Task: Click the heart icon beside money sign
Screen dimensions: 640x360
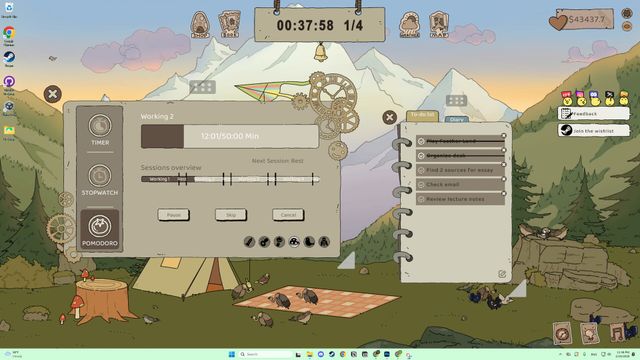Action: [558, 22]
